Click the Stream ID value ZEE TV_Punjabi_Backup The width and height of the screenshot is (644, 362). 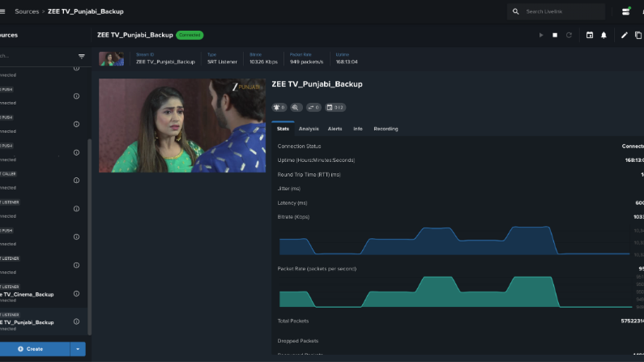click(165, 62)
